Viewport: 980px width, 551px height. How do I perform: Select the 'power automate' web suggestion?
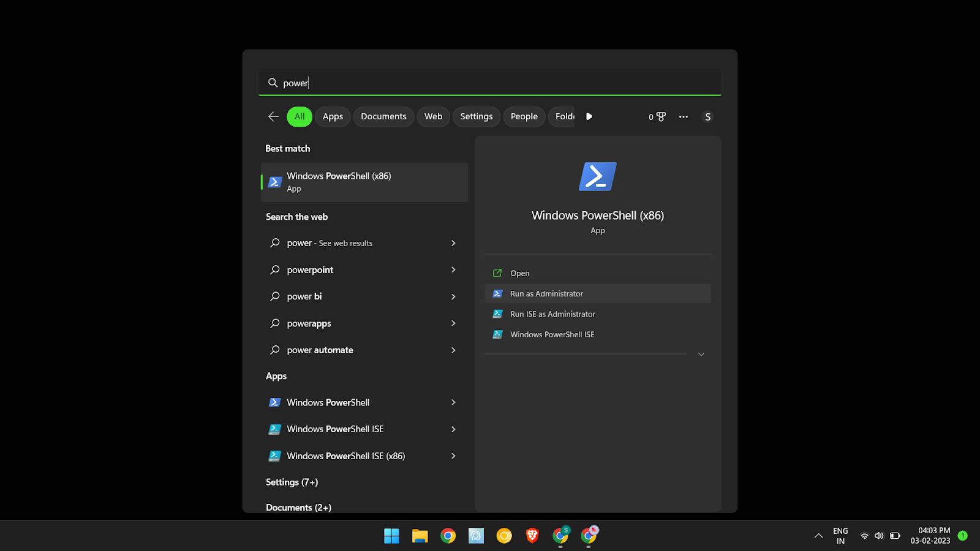click(x=364, y=350)
